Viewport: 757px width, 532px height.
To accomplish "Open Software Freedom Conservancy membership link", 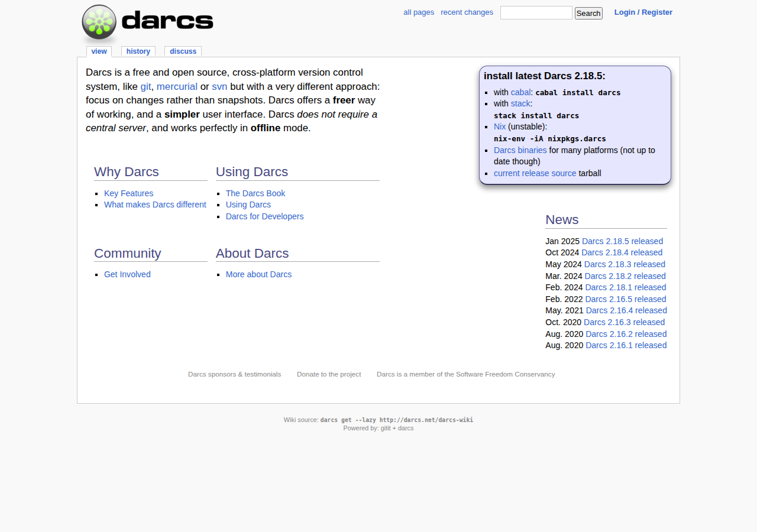I will (466, 374).
